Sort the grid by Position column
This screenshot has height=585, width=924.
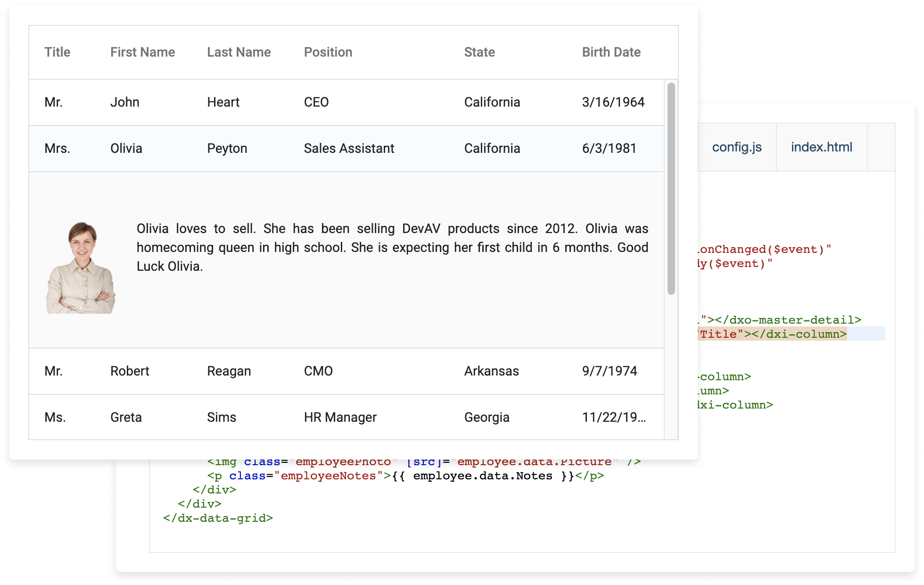click(x=328, y=52)
